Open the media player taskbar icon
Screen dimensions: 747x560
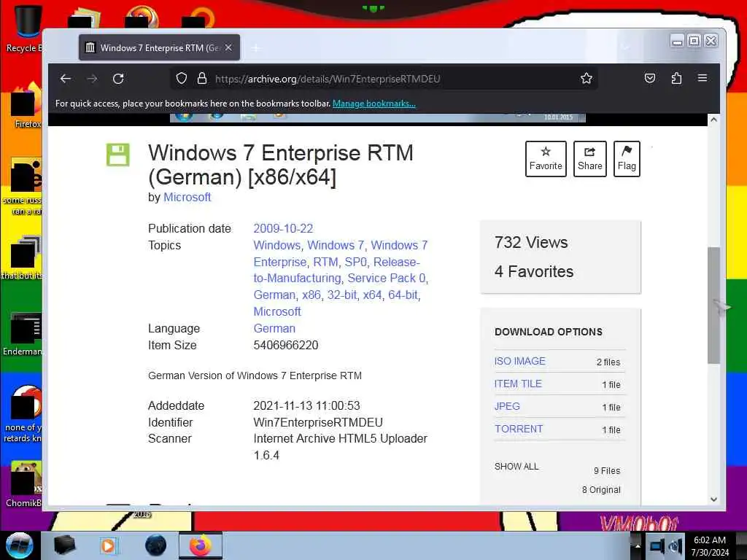pos(108,545)
